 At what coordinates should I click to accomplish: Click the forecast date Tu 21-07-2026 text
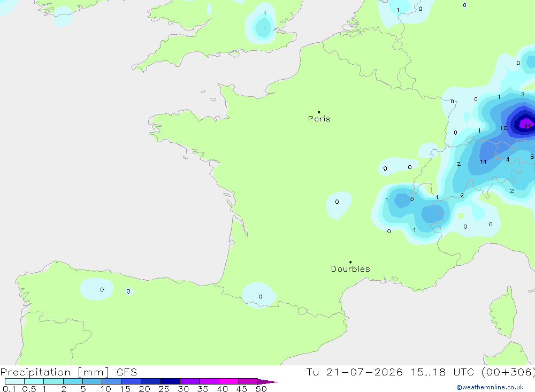[354, 372]
